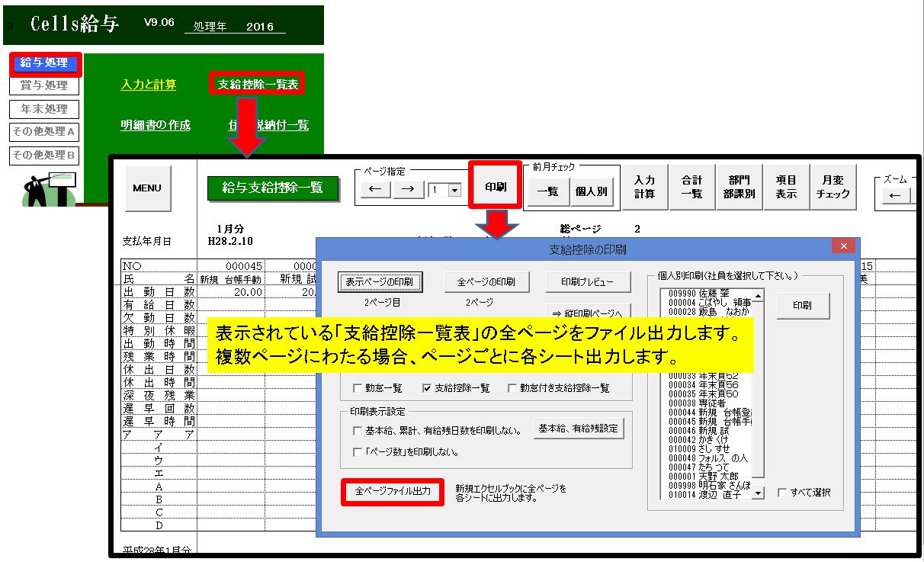Close the 支給控除の印刷 dialog
924x562 pixels.
point(842,246)
